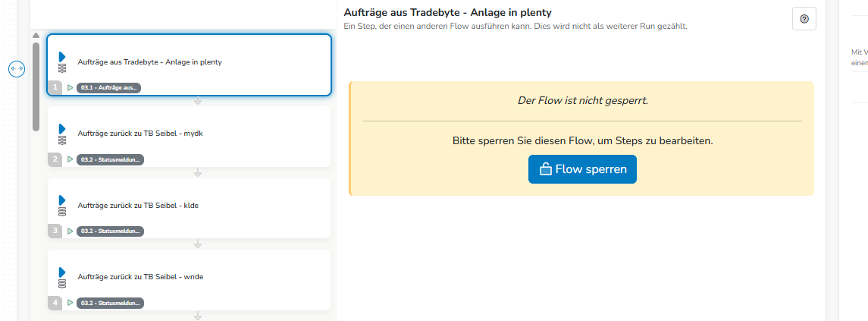Click the step list scrollbar up arrow
The height and width of the screenshot is (321, 868).
tap(36, 36)
